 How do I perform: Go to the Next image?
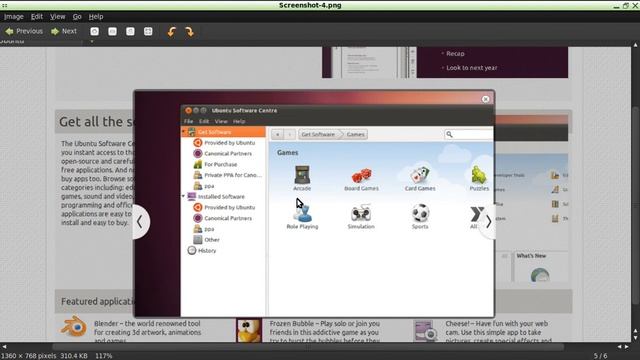[64, 31]
